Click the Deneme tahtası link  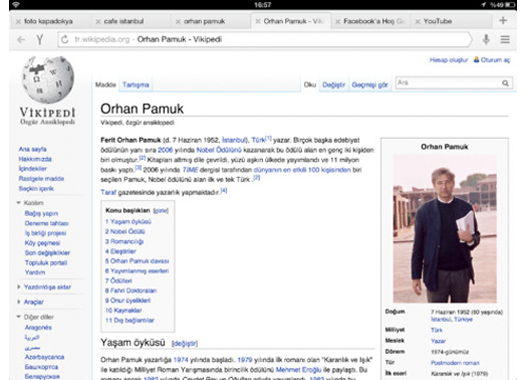pyautogui.click(x=47, y=223)
